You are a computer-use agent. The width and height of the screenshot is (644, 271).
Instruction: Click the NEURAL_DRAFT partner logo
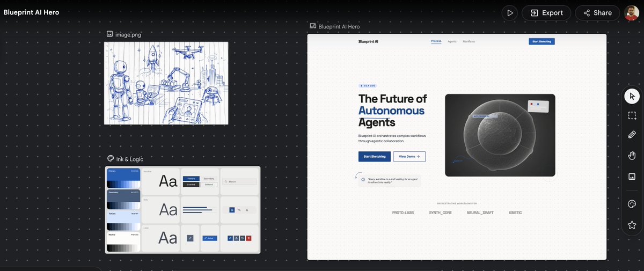pyautogui.click(x=480, y=213)
